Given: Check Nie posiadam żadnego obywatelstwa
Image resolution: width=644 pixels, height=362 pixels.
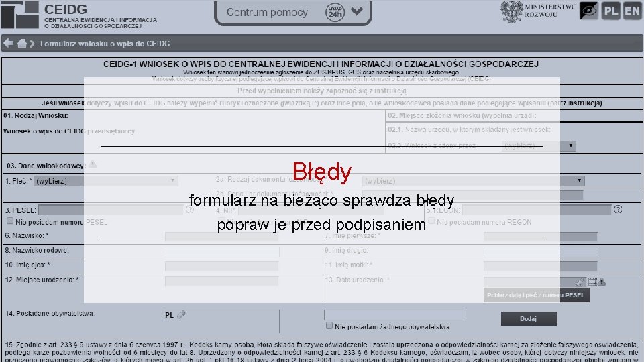Looking at the screenshot, I should coord(329,326).
